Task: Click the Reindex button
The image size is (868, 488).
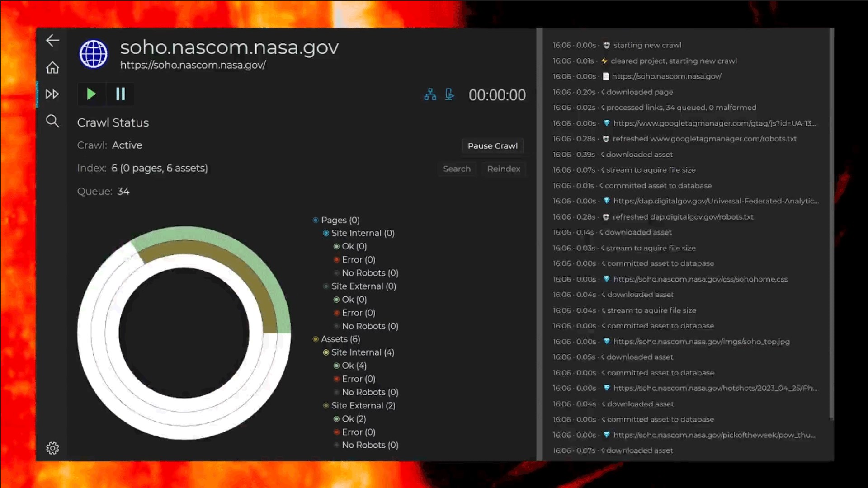Action: pos(503,169)
